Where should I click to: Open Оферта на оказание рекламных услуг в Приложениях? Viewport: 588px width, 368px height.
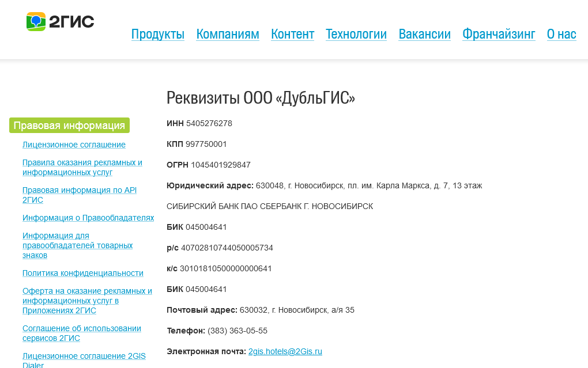(x=88, y=301)
